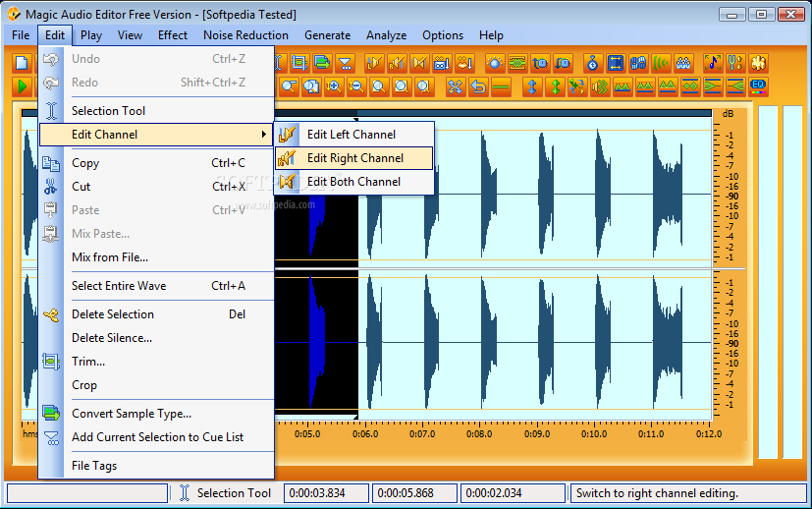This screenshot has height=509, width=812.
Task: Choose Delete Selection menu entry
Action: [156, 314]
